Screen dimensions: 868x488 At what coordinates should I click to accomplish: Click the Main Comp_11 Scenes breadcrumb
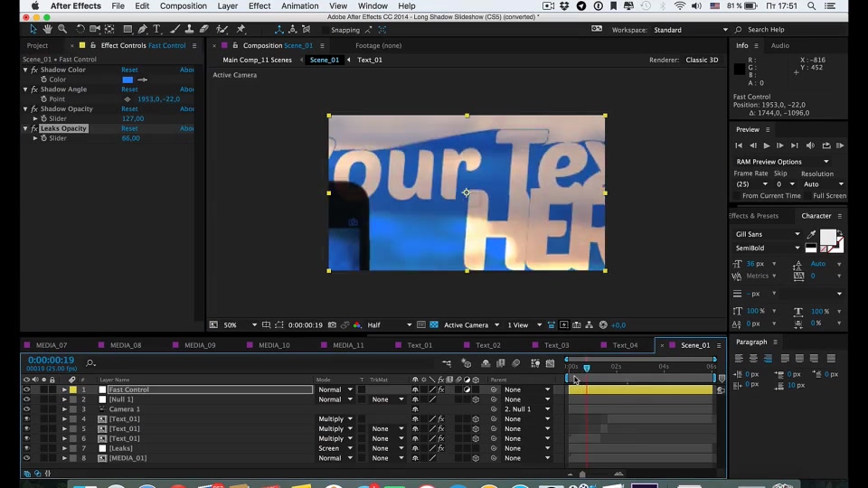257,60
